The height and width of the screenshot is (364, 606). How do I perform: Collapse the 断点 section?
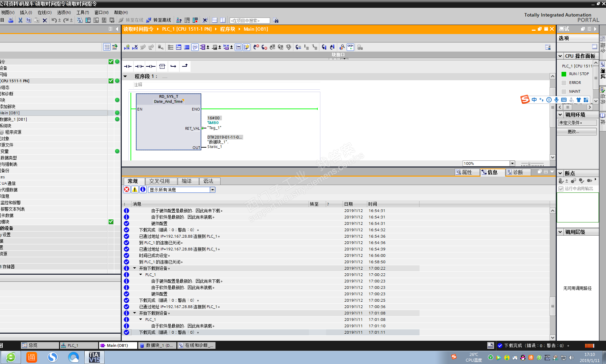pyautogui.click(x=560, y=173)
